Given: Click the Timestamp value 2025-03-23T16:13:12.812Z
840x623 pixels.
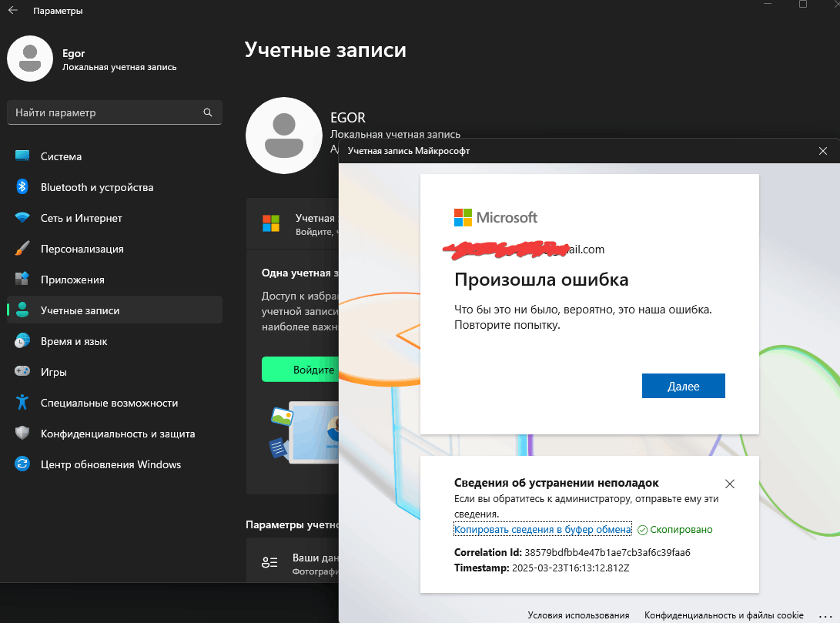Looking at the screenshot, I should [571, 568].
